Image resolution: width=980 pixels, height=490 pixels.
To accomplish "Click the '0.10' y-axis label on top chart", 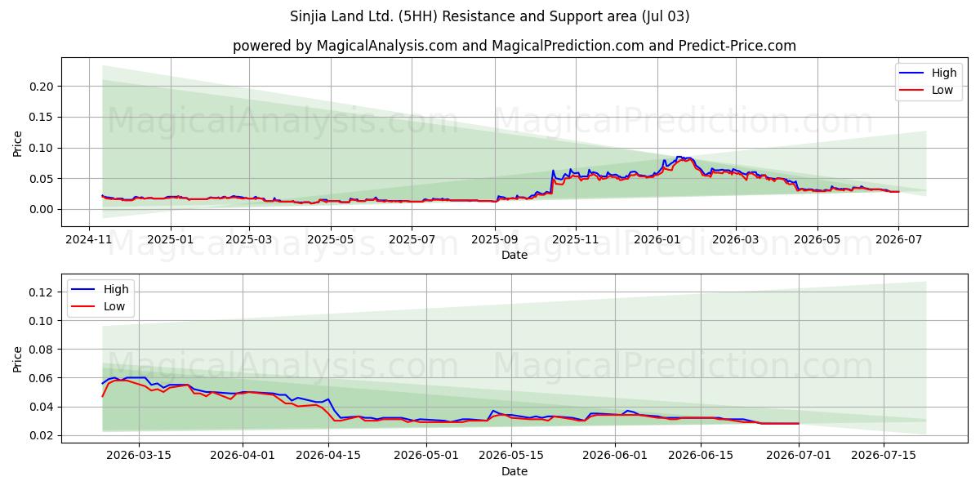I will 42,148.
